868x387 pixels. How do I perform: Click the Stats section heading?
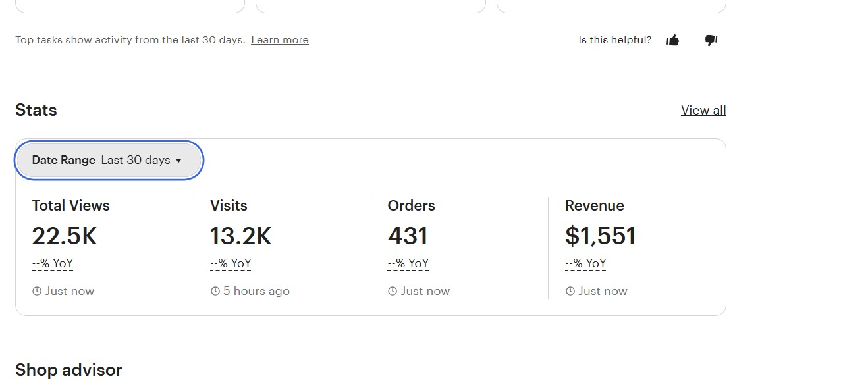(x=36, y=110)
